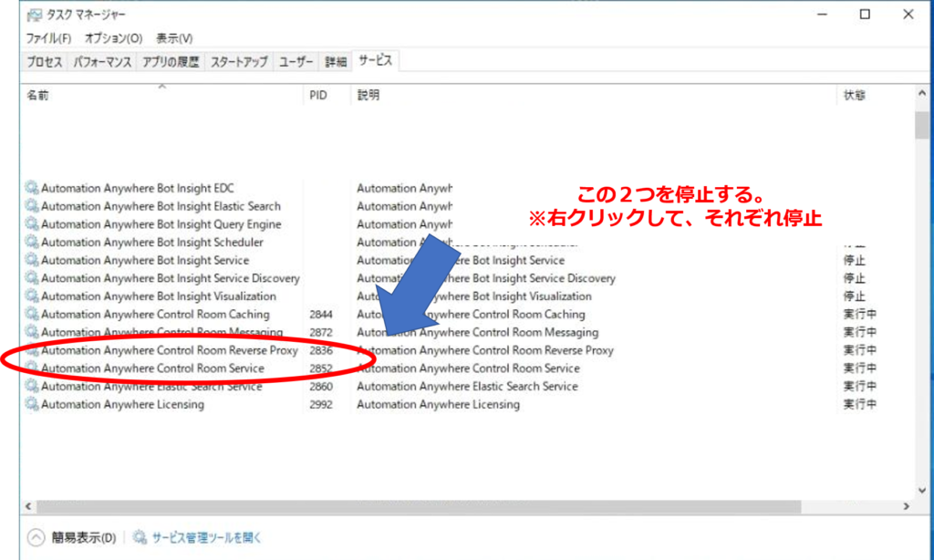The width and height of the screenshot is (934, 560).
Task: Select the gear icon of Automation Anywhere Bot Insight Service
Action: click(x=32, y=260)
